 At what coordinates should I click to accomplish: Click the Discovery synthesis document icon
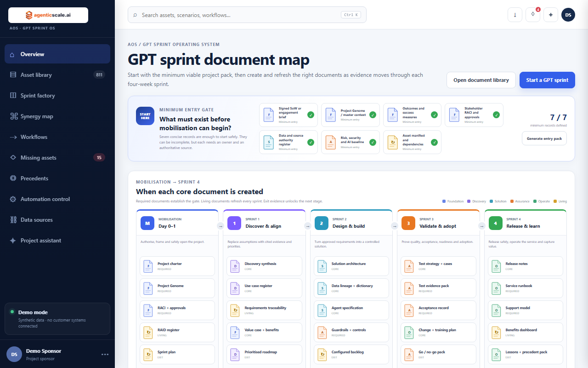[x=235, y=266]
